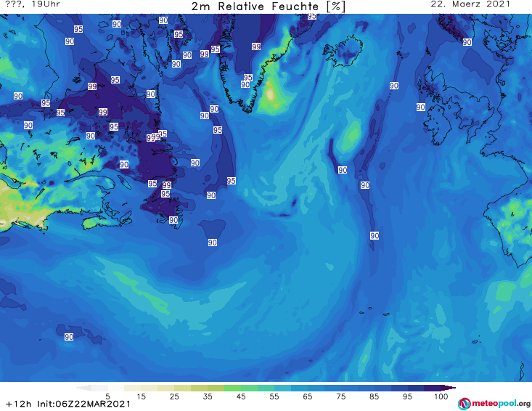
Task: Select the '+12h Init:06Z22MAR2021' label
Action: point(68,404)
